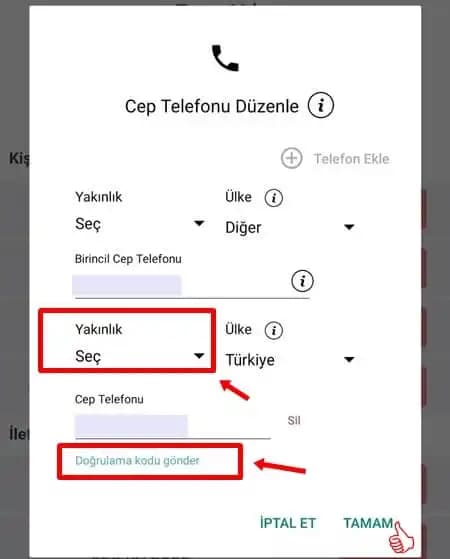
Task: Click the arrow next to Diğer
Action: pyautogui.click(x=349, y=227)
